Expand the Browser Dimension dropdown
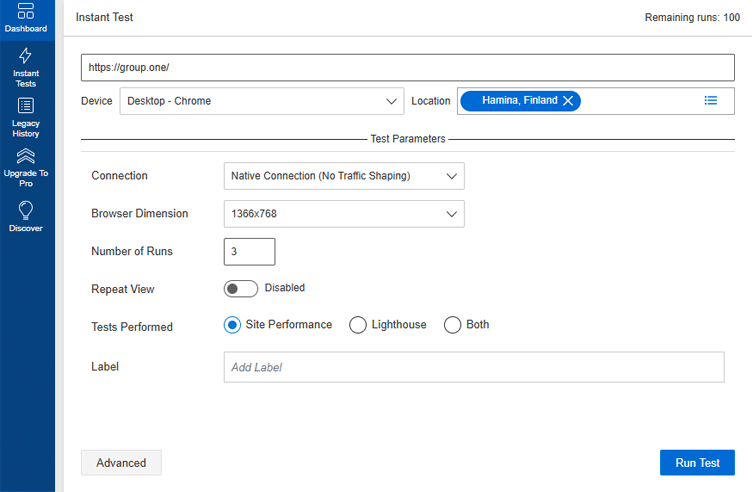Image resolution: width=752 pixels, height=492 pixels. click(343, 214)
